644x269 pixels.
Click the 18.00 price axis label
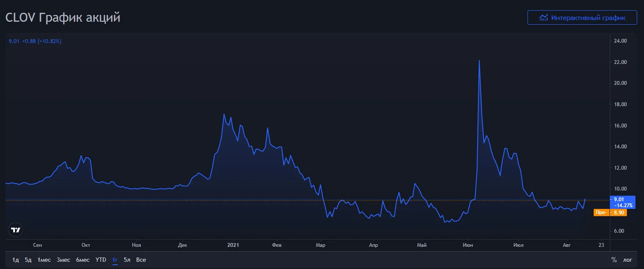point(620,104)
